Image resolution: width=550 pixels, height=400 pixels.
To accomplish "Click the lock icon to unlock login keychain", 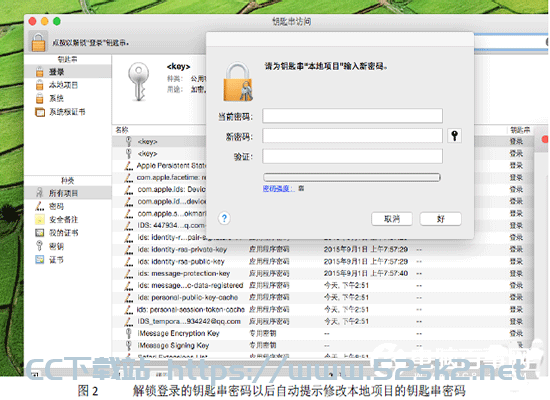I will [x=39, y=42].
